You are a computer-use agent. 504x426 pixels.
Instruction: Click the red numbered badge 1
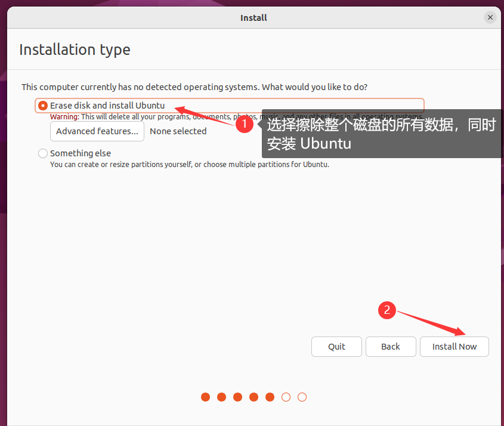pyautogui.click(x=244, y=125)
